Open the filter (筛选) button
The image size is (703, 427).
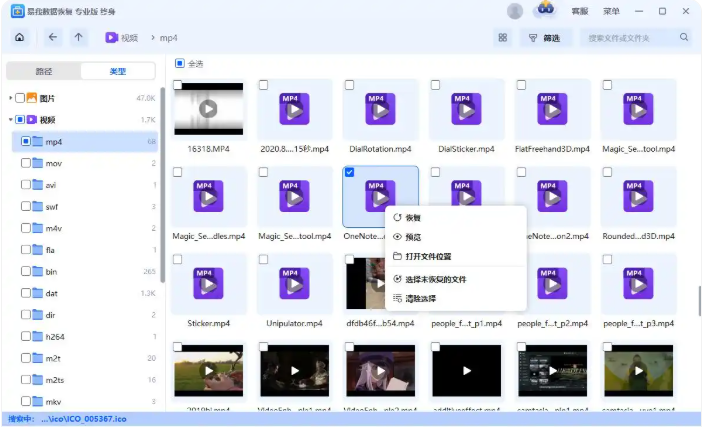[x=545, y=38]
